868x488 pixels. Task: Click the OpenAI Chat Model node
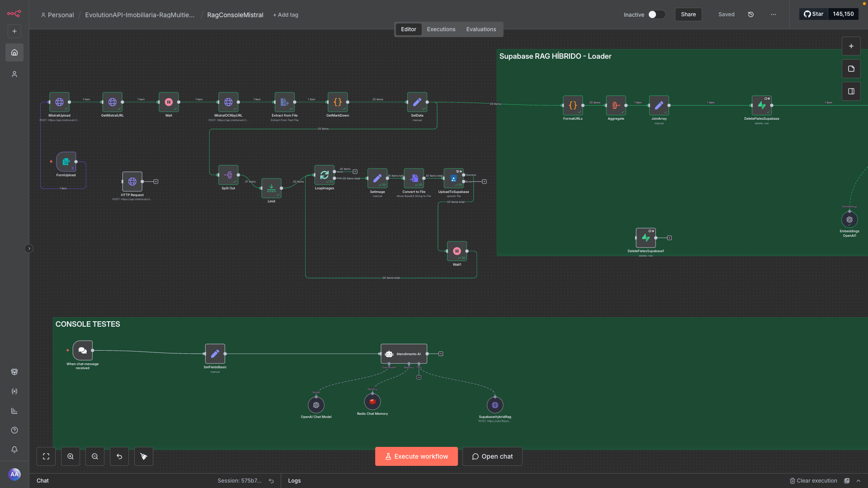(x=316, y=405)
